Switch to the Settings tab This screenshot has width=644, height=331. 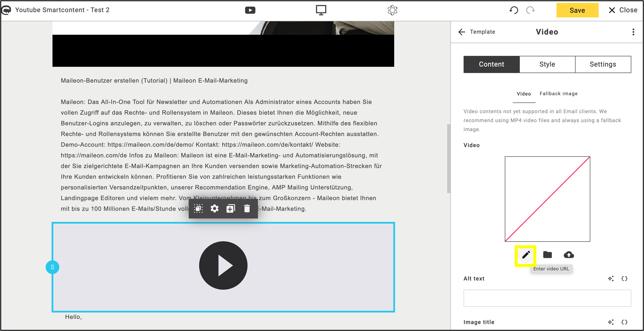(x=603, y=64)
